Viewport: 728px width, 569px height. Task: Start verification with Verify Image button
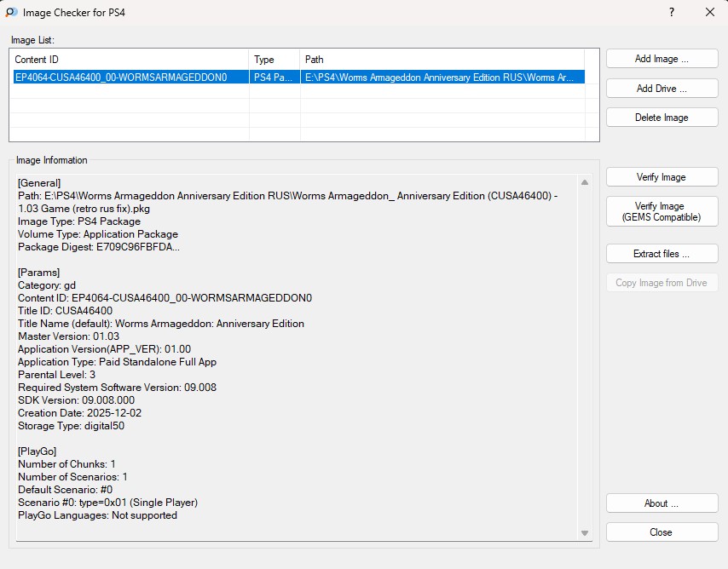click(662, 177)
